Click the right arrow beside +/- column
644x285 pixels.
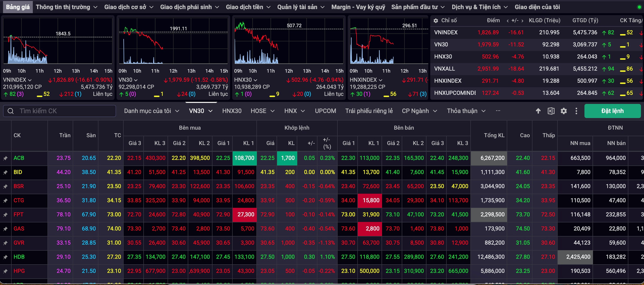pos(522,21)
